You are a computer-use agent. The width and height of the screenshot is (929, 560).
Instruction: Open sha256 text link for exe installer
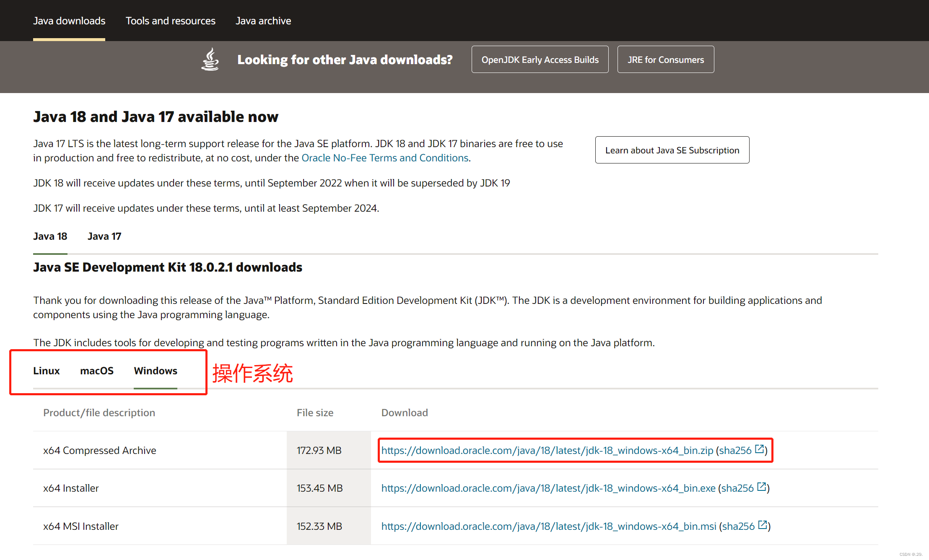pyautogui.click(x=737, y=488)
